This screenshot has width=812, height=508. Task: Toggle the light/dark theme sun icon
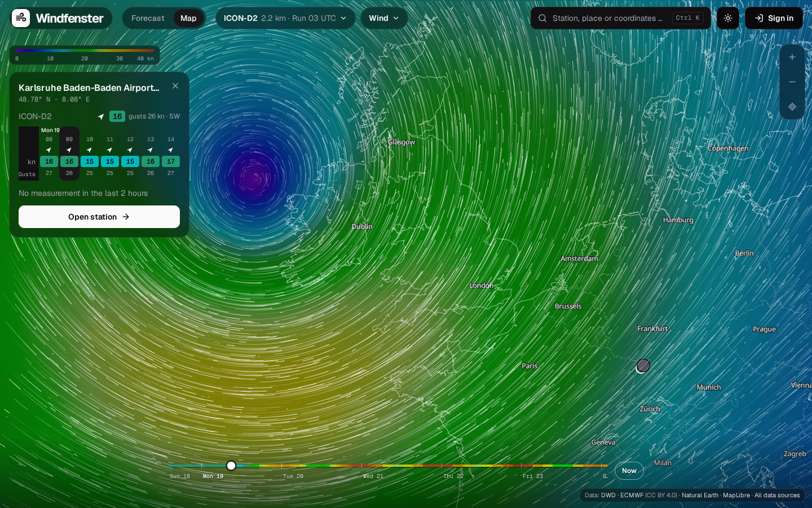click(728, 18)
